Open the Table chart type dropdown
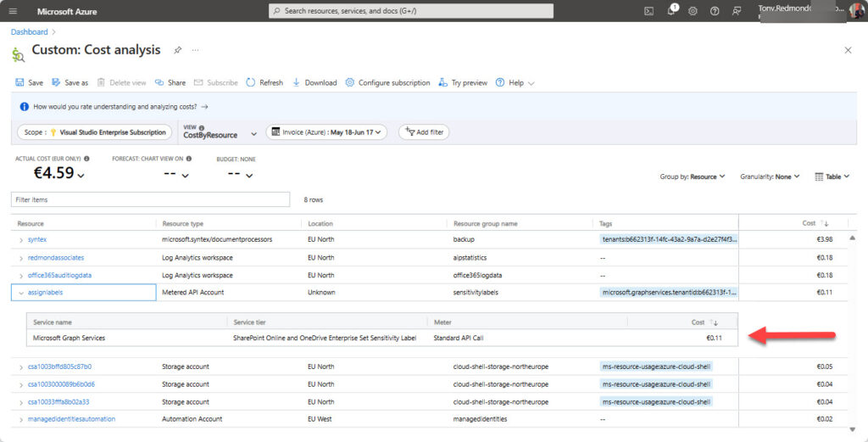Viewport: 868px width, 442px height. point(832,176)
